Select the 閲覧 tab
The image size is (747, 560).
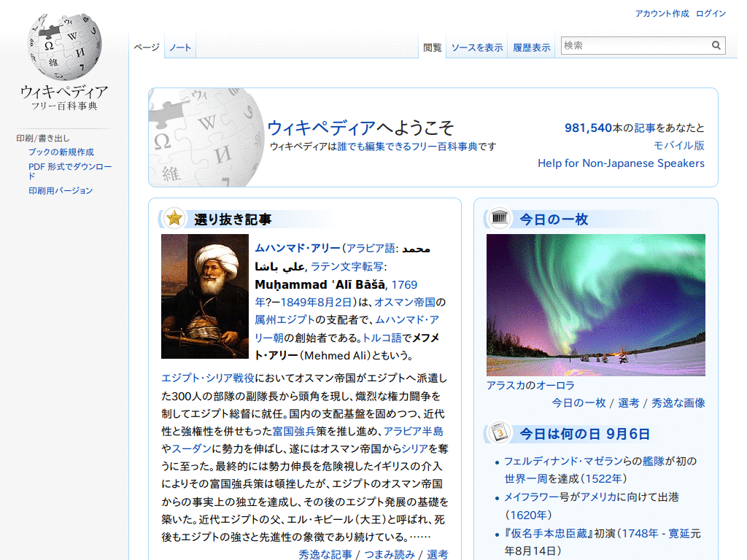(x=433, y=47)
